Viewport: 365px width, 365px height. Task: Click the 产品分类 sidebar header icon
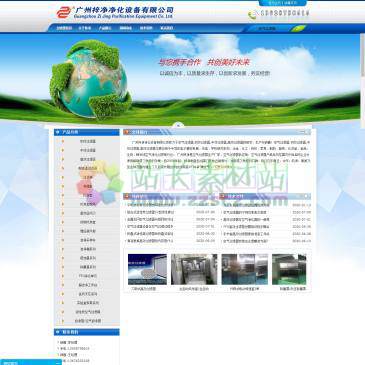tap(58, 132)
